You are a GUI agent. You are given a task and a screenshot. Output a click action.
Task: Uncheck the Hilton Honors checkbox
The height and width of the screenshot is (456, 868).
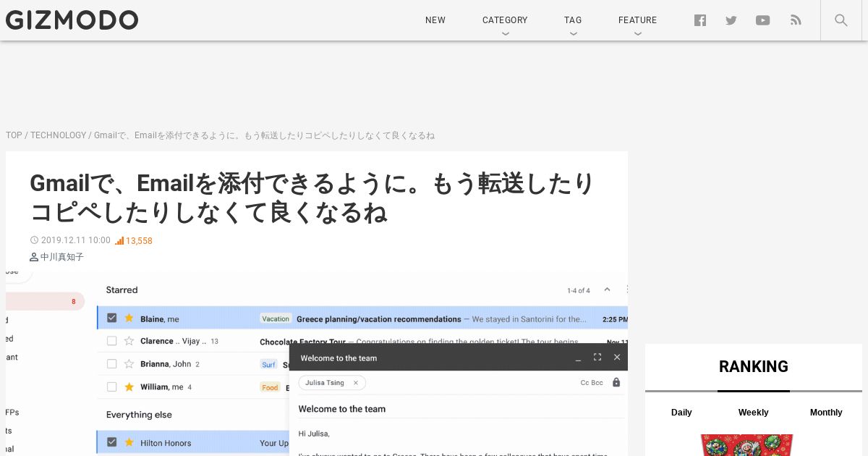111,442
